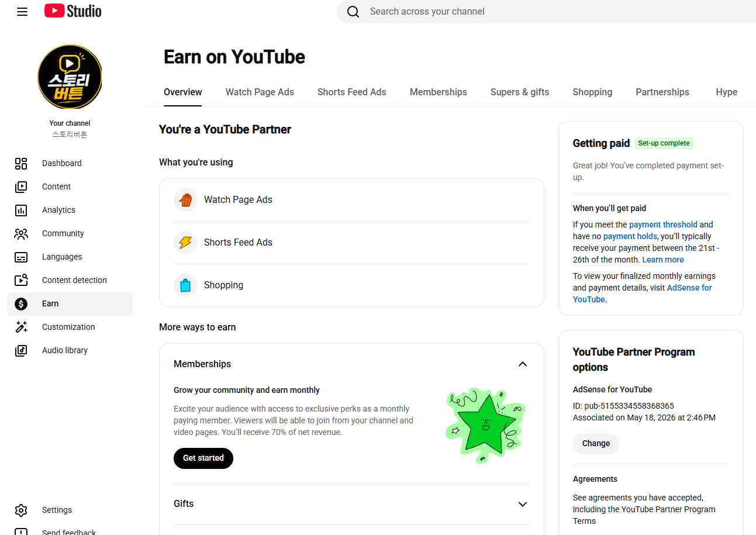
Task: Click the search magnifier icon
Action: [353, 12]
